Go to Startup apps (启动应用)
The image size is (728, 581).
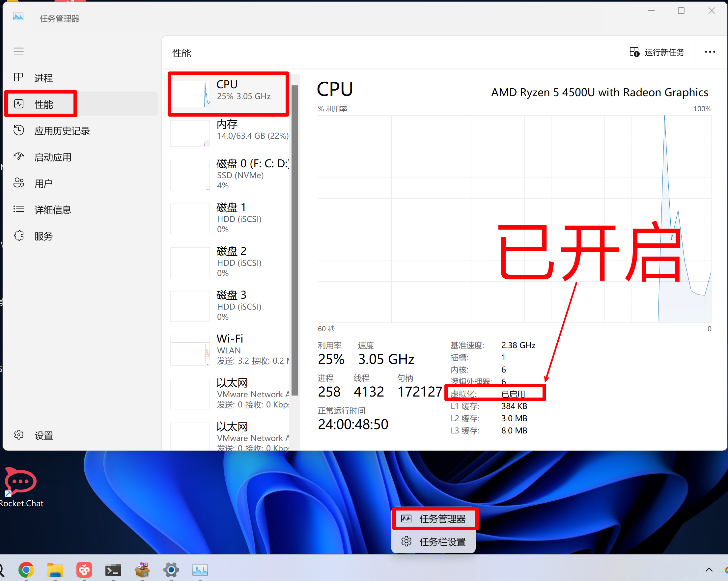[52, 157]
